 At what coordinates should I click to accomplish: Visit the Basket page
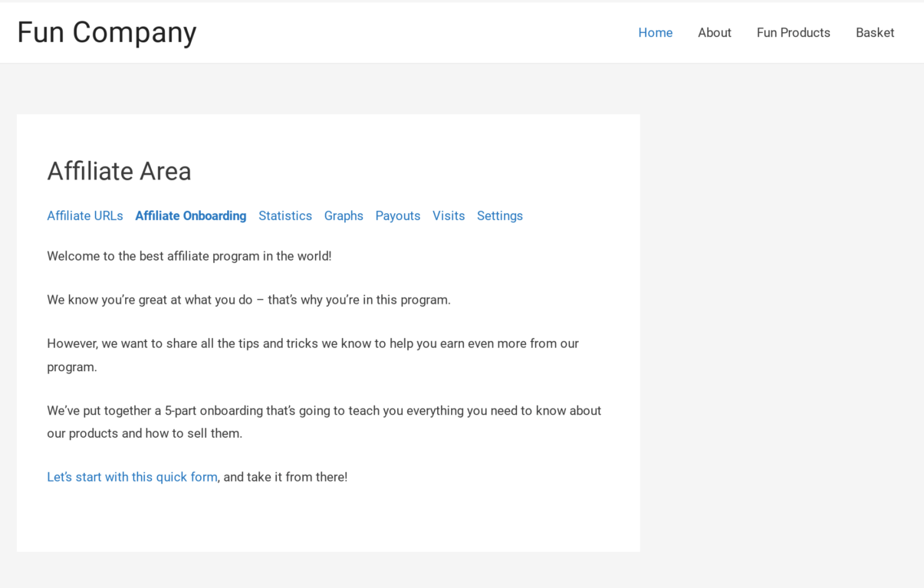(x=874, y=32)
